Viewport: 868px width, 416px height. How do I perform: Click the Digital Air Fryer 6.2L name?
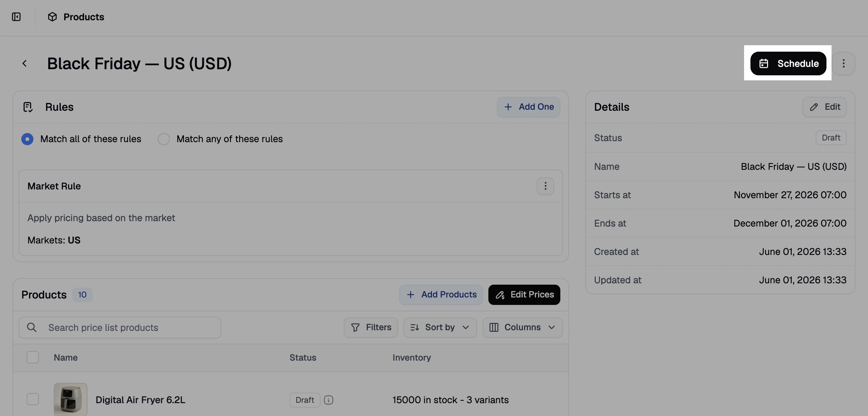pyautogui.click(x=141, y=400)
